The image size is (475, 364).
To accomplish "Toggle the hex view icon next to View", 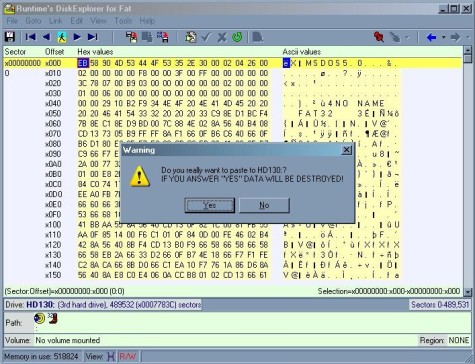I will pos(111,356).
